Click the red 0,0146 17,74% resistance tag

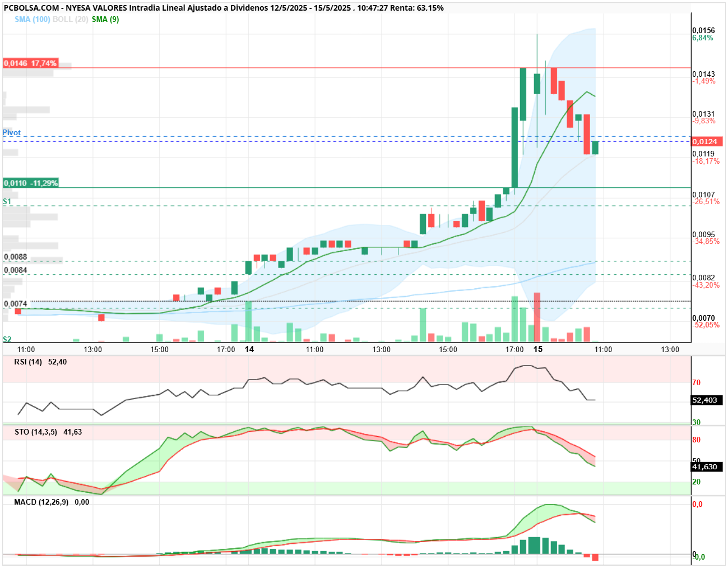[x=30, y=63]
